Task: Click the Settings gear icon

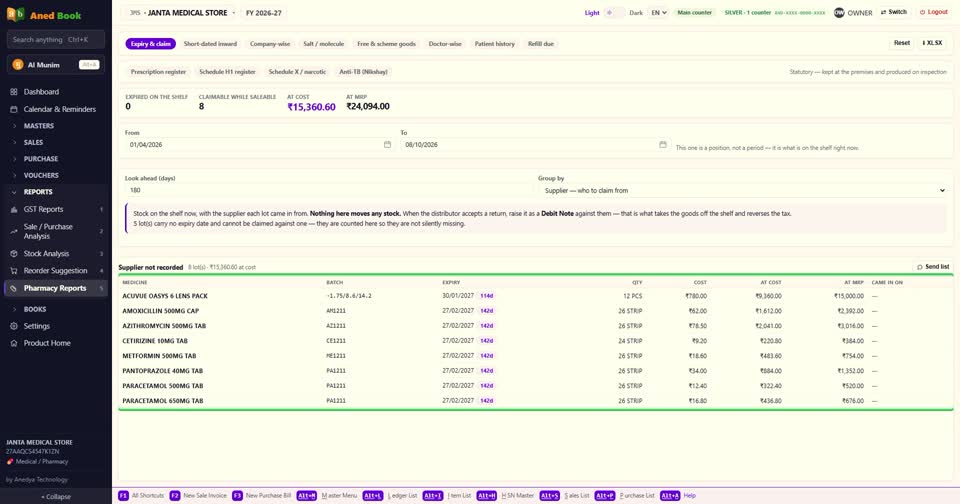Action: tap(13, 326)
